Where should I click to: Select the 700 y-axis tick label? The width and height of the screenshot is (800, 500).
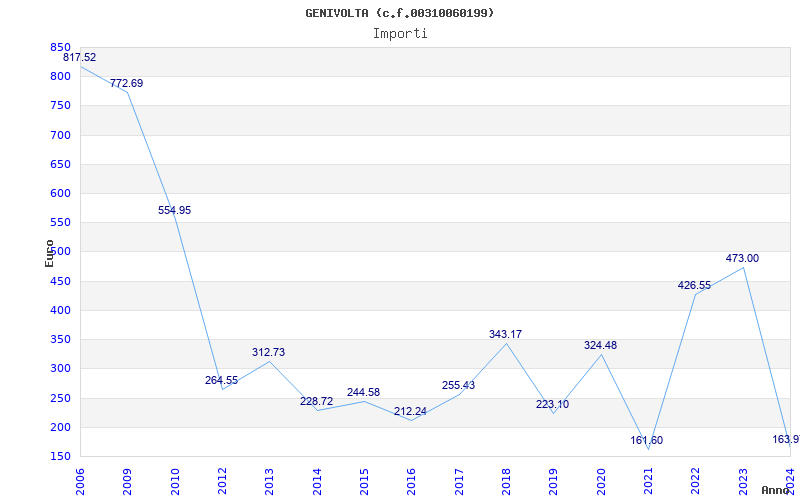60,135
